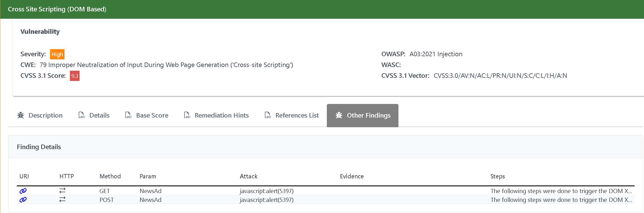Click the PDF icon beside References List

click(x=268, y=115)
